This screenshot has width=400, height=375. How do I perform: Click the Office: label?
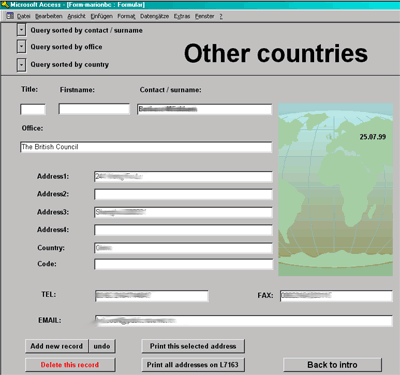click(x=32, y=128)
